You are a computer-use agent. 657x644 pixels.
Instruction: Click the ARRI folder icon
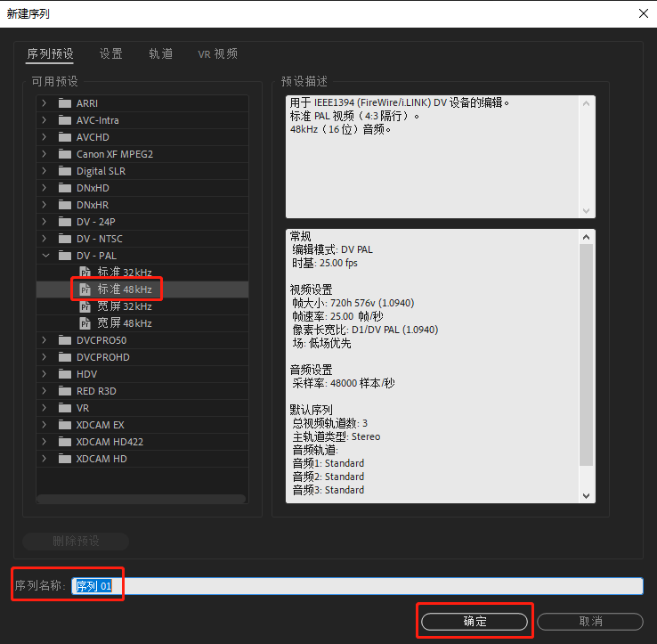click(64, 103)
